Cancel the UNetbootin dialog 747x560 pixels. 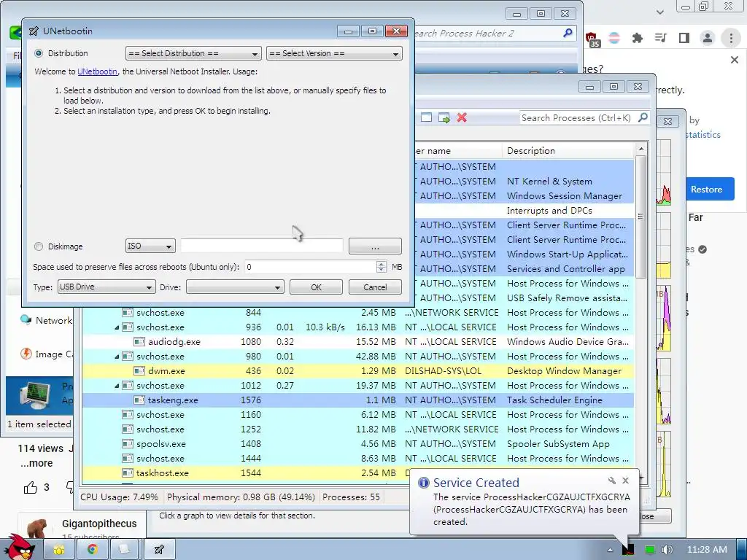coord(375,287)
